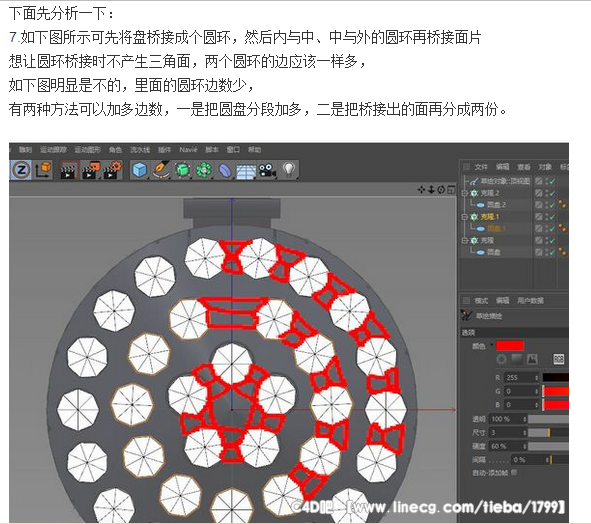Collapse the bottom 克隆 tree node
The image size is (591, 524).
click(465, 241)
